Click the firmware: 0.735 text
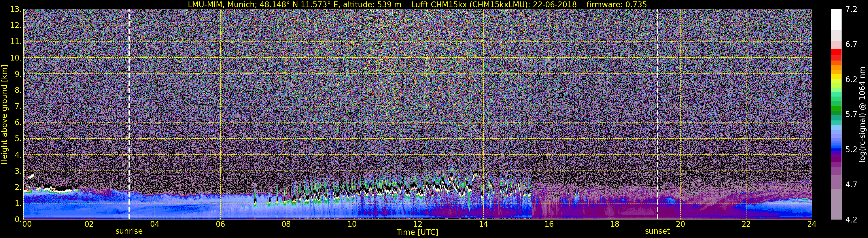 point(617,4)
